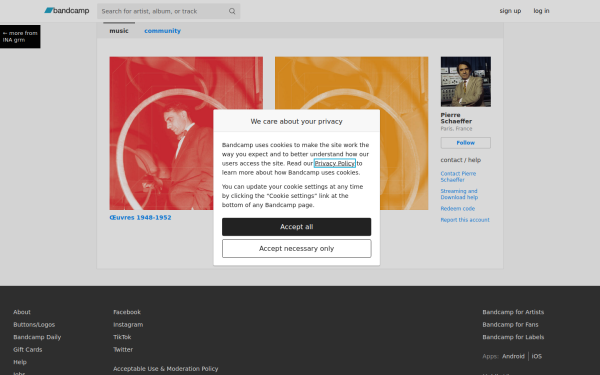The width and height of the screenshot is (600, 375).
Task: Visit Bandcamp's Facebook page
Action: [127, 312]
